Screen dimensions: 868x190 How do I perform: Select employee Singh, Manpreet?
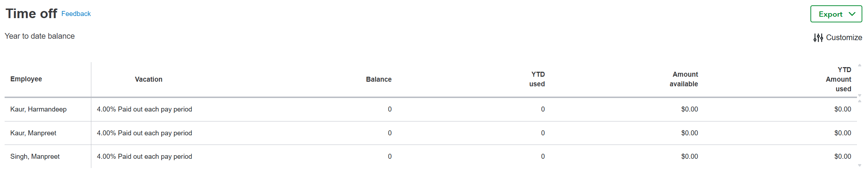pyautogui.click(x=35, y=157)
